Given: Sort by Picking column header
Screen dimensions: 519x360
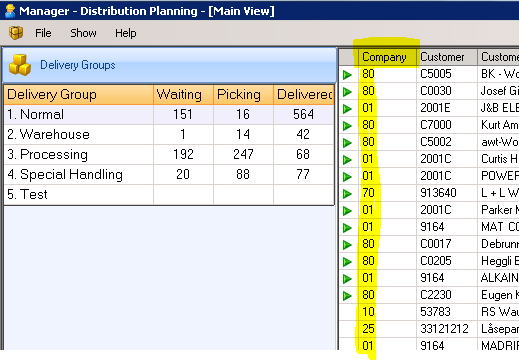Looking at the screenshot, I should point(243,94).
